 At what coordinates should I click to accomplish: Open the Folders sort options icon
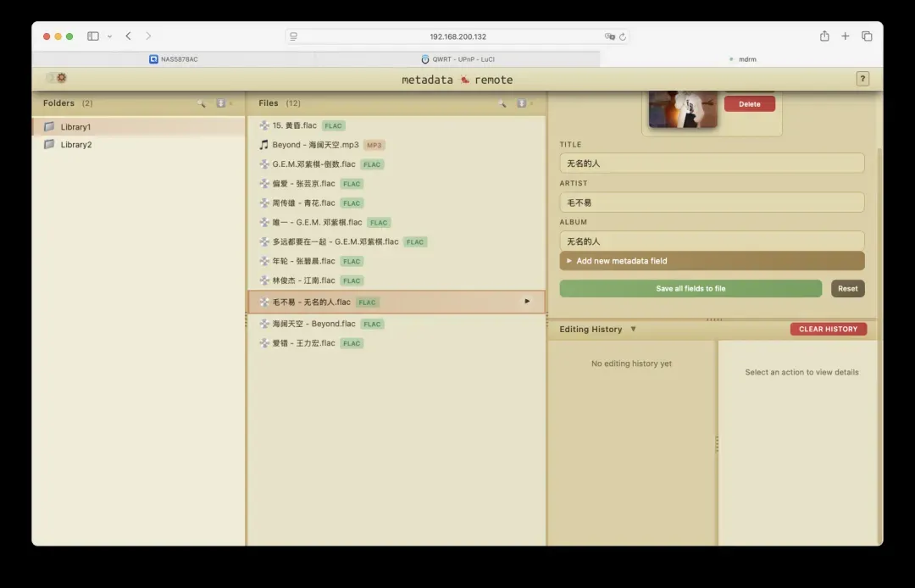[x=221, y=103]
